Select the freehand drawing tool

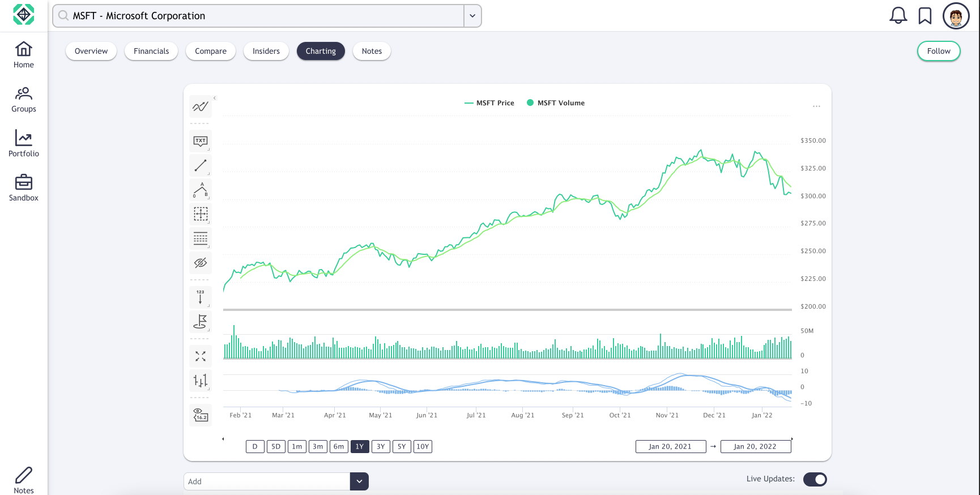pyautogui.click(x=200, y=106)
